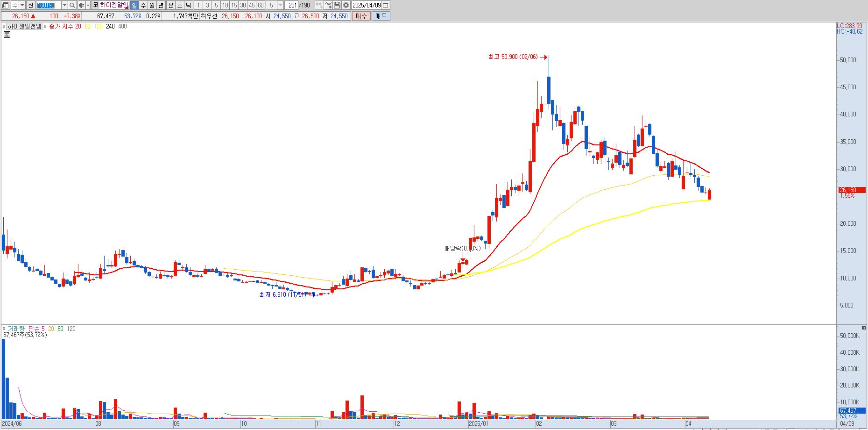Click the 전 button
Viewport: 868px width, 430px height.
point(31,5)
